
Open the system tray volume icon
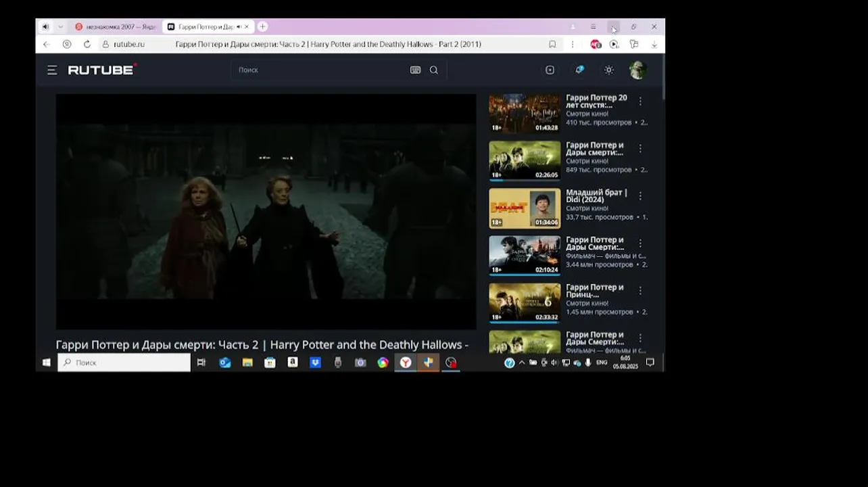[554, 363]
